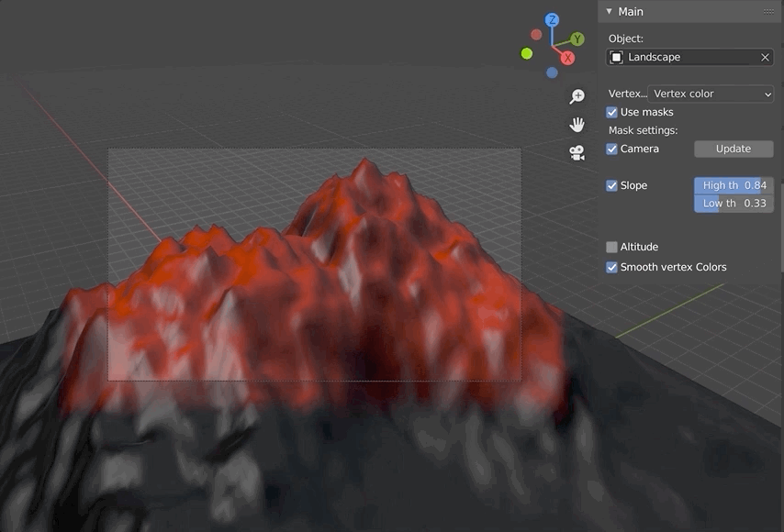Enable the Altitude checkbox

(x=611, y=246)
